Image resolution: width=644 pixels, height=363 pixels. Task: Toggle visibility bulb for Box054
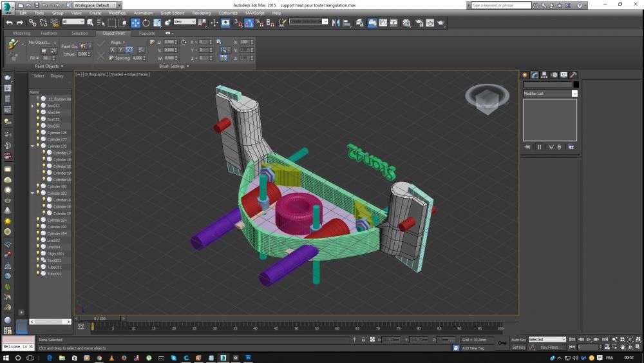(x=38, y=112)
